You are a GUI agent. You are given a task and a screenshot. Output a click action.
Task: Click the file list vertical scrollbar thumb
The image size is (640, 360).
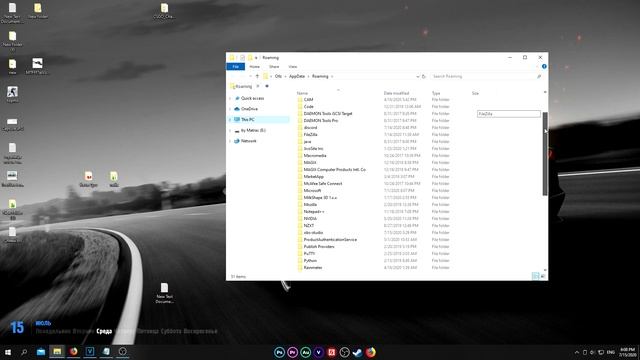[x=545, y=154]
